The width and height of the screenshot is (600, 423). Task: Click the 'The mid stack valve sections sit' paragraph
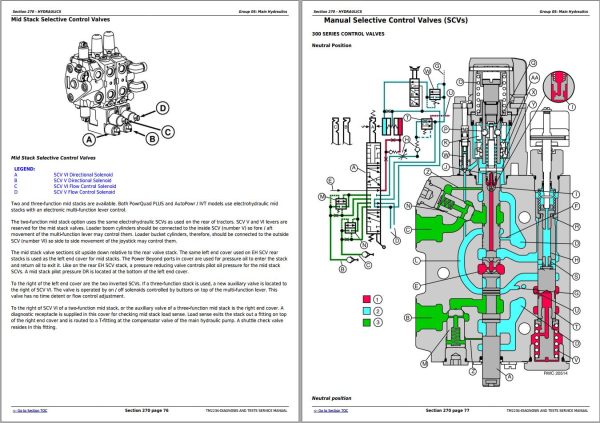click(x=149, y=262)
